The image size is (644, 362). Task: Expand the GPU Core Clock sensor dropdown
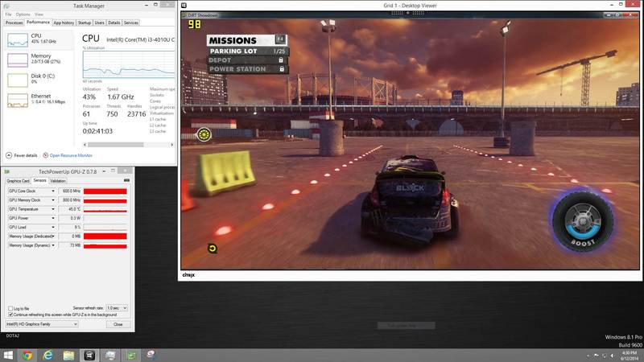[53, 191]
